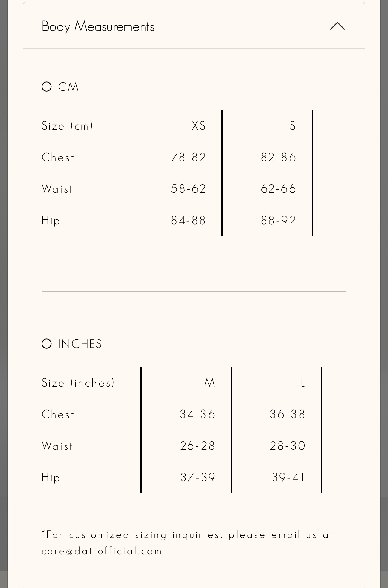Screen dimensions: 388x588
Task: Click S waist value 62-66
Action: click(x=279, y=189)
